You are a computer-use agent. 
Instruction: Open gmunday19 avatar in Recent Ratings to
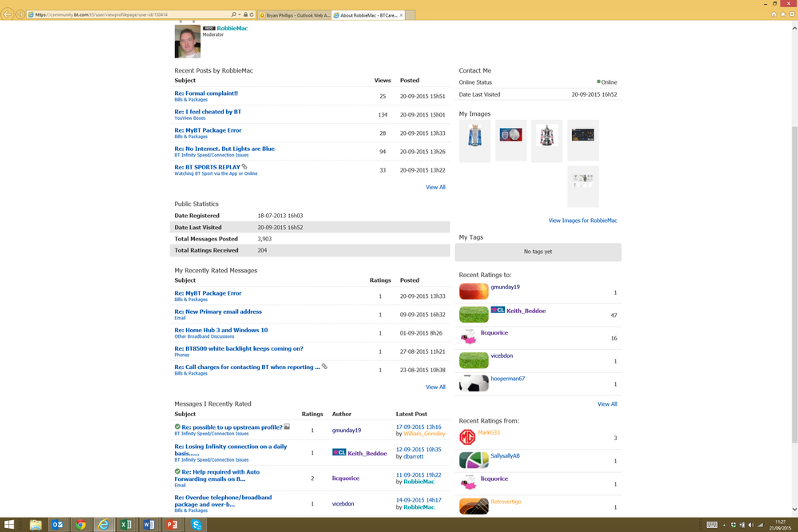[x=474, y=292]
